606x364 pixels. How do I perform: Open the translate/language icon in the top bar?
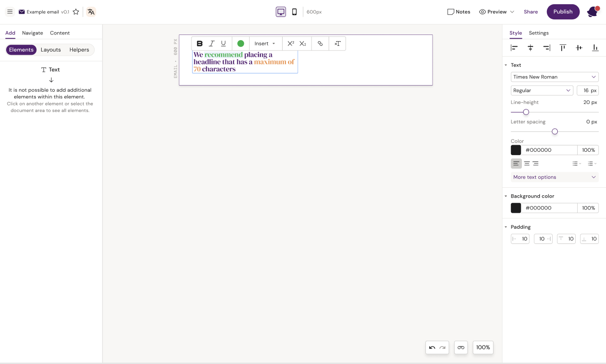[x=91, y=11]
